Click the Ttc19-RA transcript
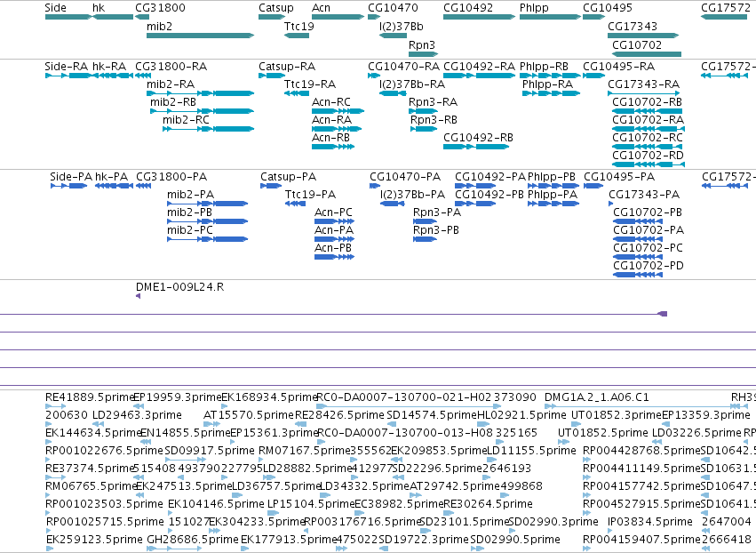This screenshot has height=553, width=756. coord(297,93)
